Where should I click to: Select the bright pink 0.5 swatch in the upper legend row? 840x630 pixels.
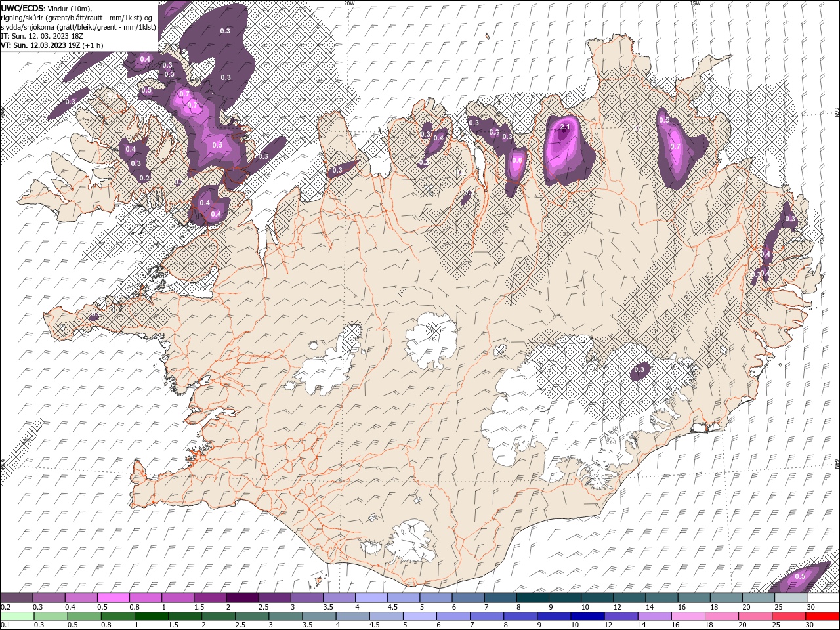[113, 598]
